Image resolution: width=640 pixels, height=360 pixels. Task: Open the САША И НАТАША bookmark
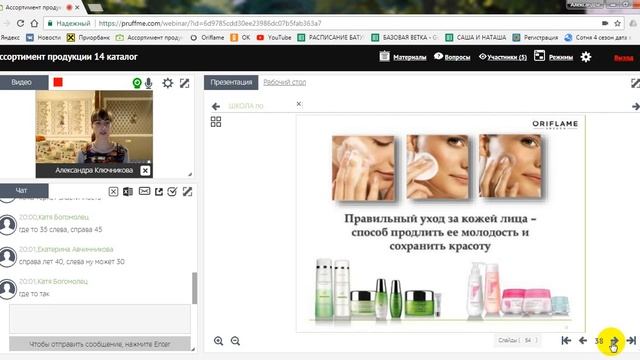[x=476, y=38]
